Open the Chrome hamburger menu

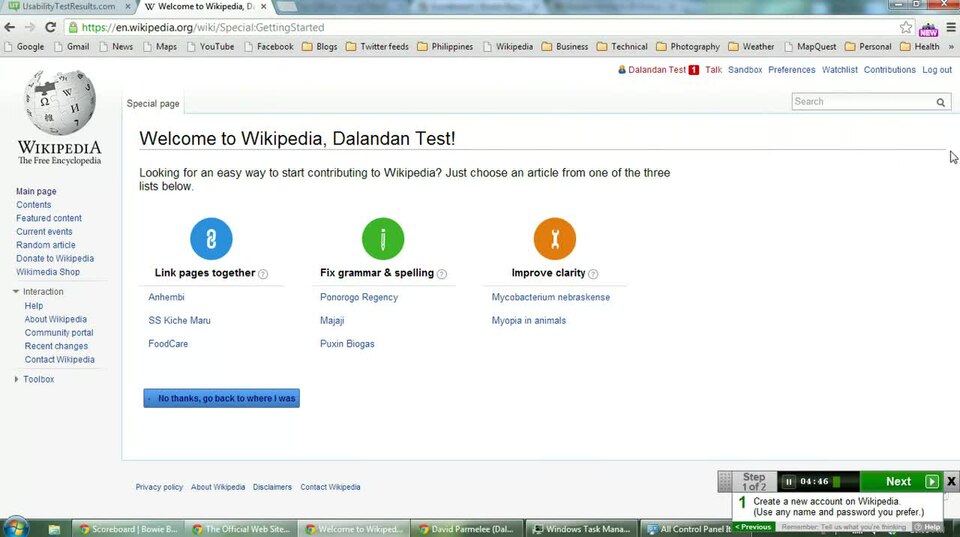[x=951, y=27]
